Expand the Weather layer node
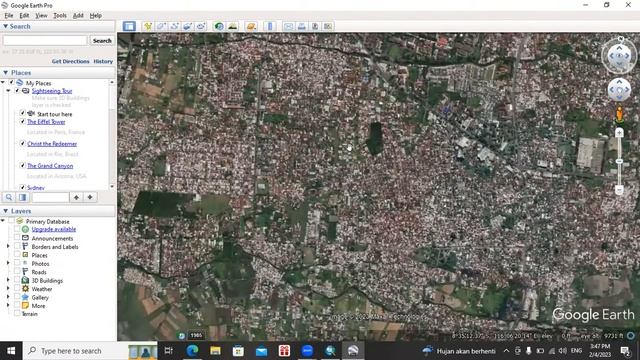Viewport: 640px width, 360px height. [8, 289]
